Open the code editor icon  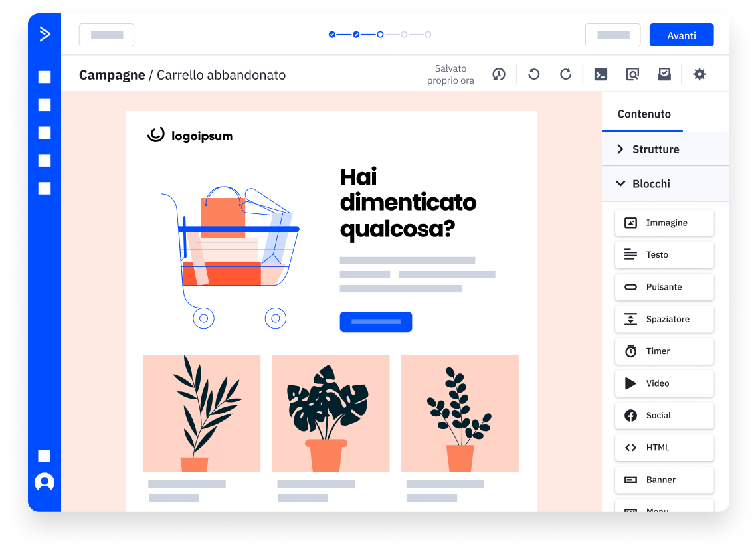(601, 74)
